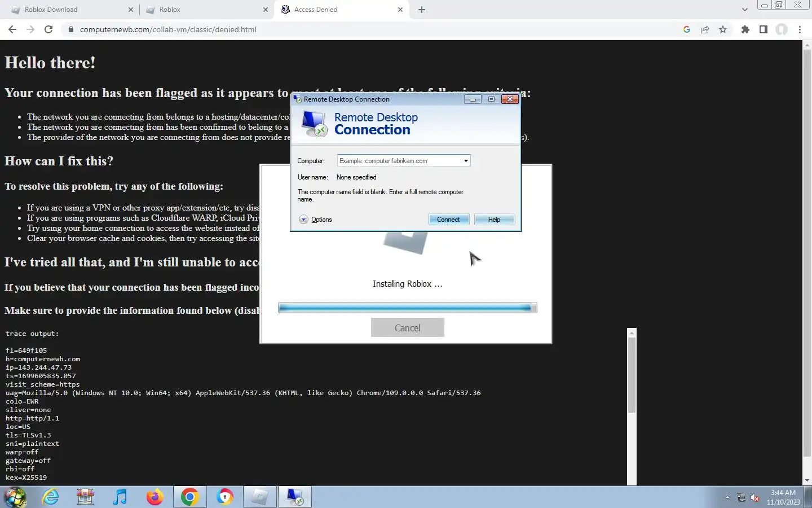Click the page vertical scrollbar down arrow
The image size is (812, 508).
[x=807, y=480]
